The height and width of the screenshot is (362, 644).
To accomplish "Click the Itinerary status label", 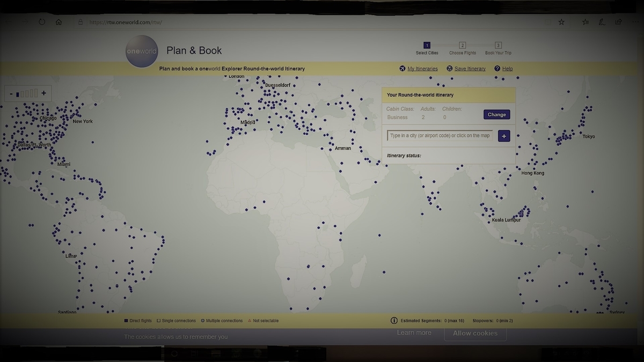I will pos(404,156).
